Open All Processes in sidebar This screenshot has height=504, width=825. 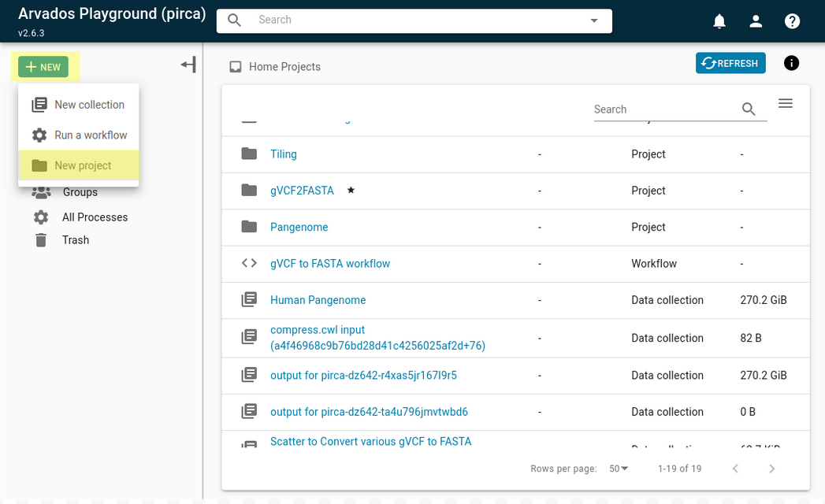[95, 217]
